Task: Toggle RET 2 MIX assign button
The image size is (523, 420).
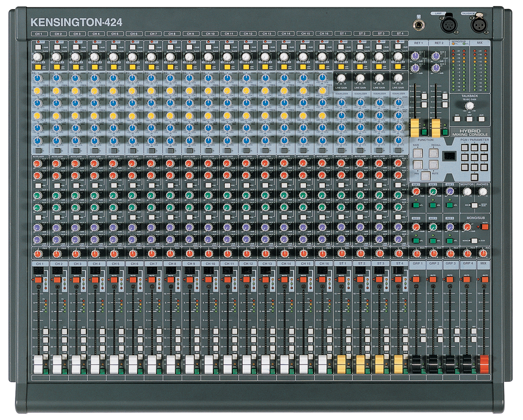Action: pos(445,97)
